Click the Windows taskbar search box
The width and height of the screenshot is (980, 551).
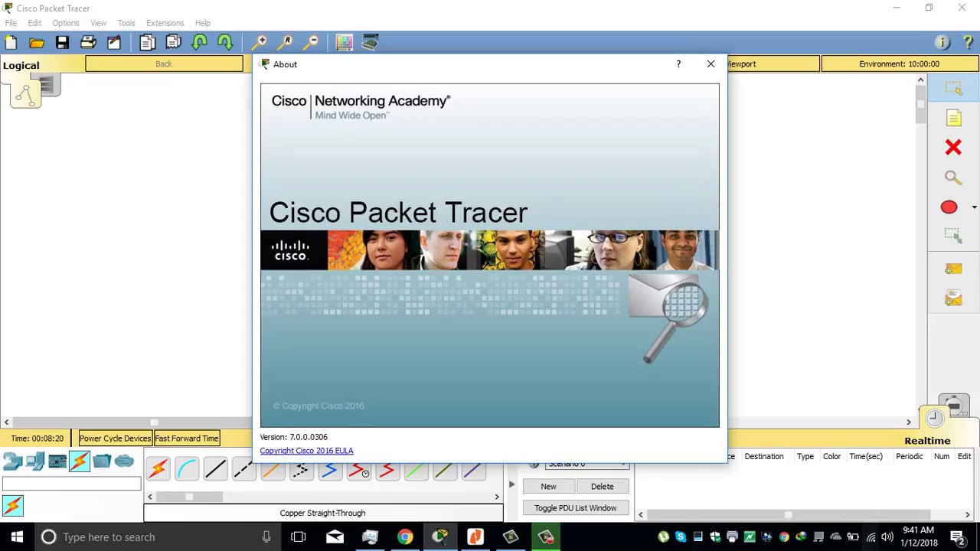158,537
